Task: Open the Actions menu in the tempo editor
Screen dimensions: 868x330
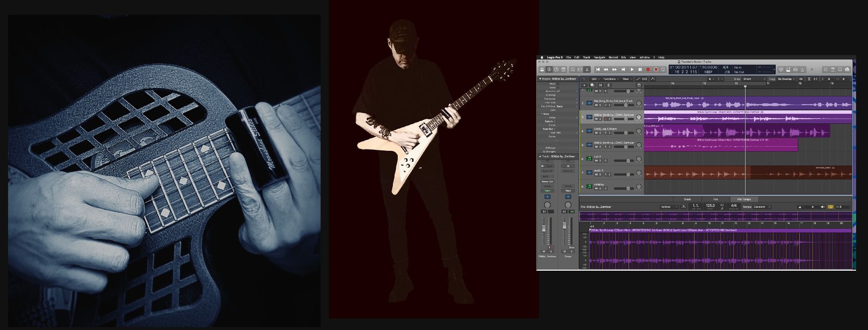Action: click(x=669, y=207)
